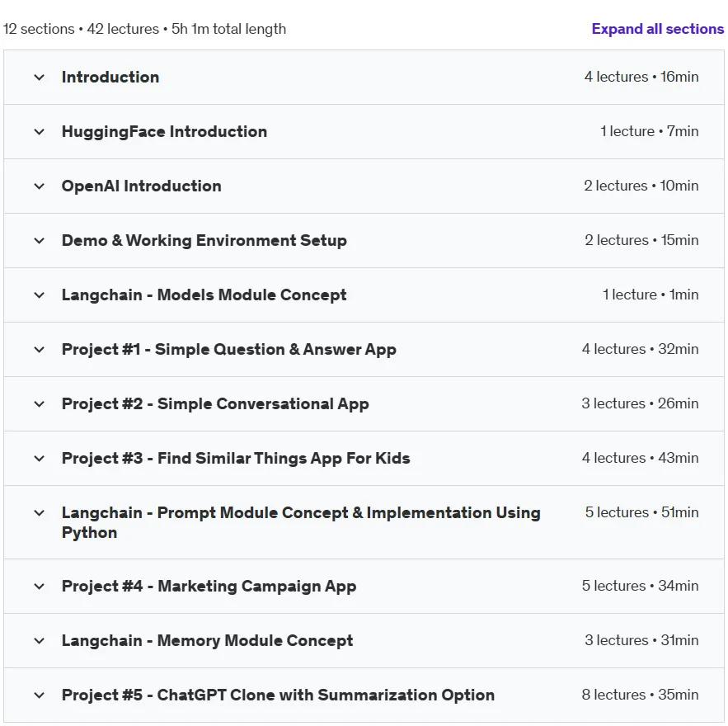Click '1 lecture • 1min' text
This screenshot has width=728, height=726.
[651, 294]
